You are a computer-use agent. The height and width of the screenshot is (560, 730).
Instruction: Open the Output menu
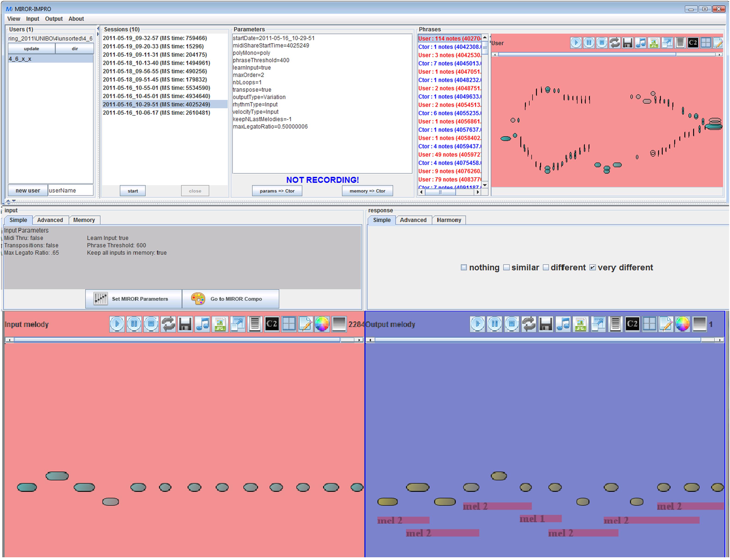pyautogui.click(x=54, y=19)
